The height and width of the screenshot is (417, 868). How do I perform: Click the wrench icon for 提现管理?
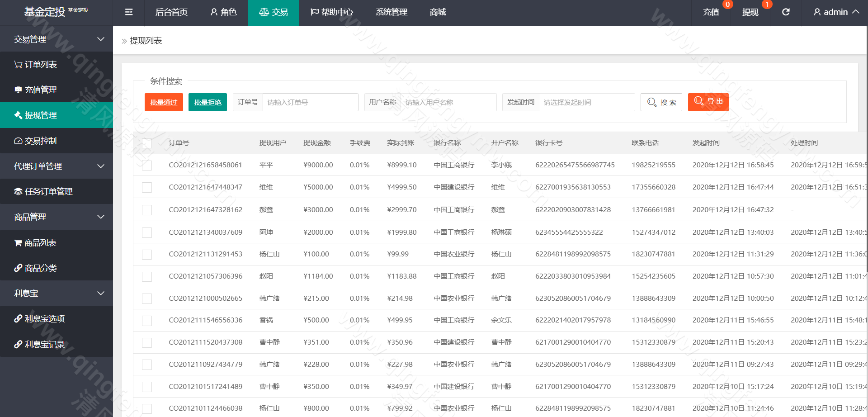pyautogui.click(x=18, y=115)
